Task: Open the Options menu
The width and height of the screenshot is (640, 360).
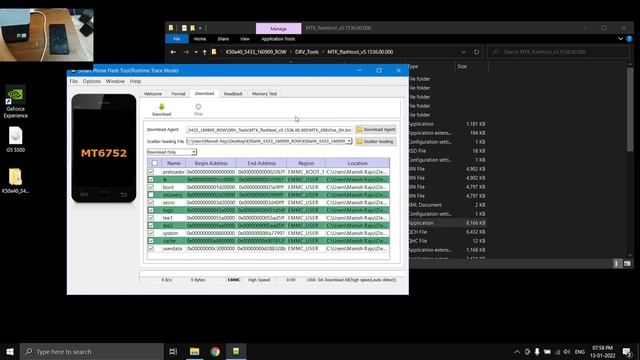Action: pos(92,81)
